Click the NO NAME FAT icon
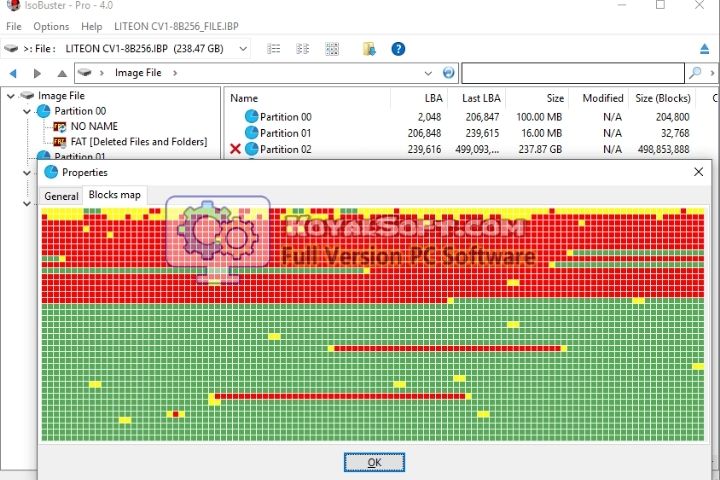 (x=60, y=126)
